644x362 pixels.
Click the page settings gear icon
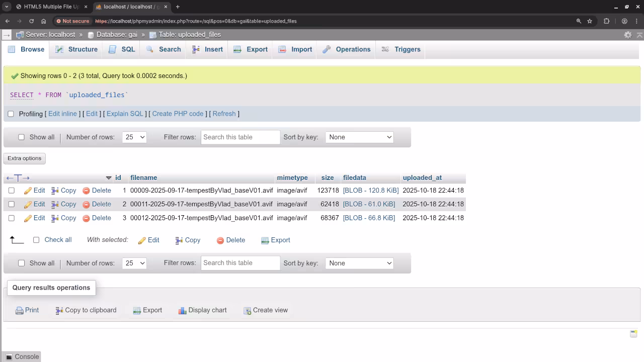[x=627, y=35]
